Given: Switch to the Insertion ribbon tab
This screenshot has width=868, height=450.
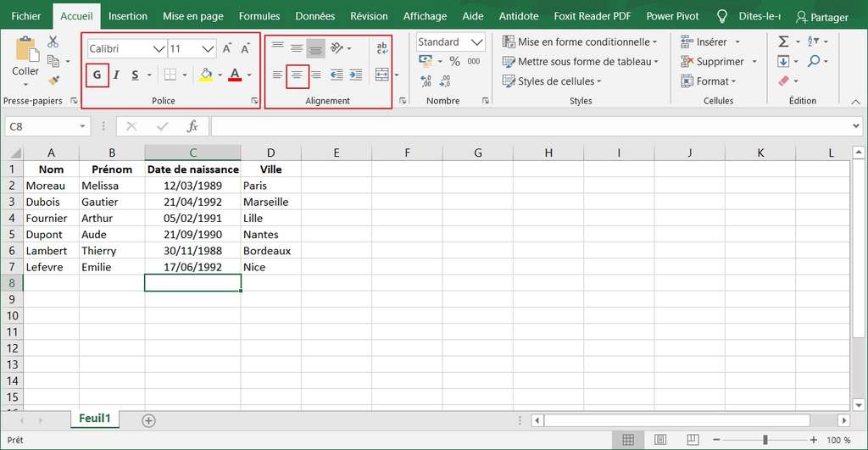Looking at the screenshot, I should 128,16.
